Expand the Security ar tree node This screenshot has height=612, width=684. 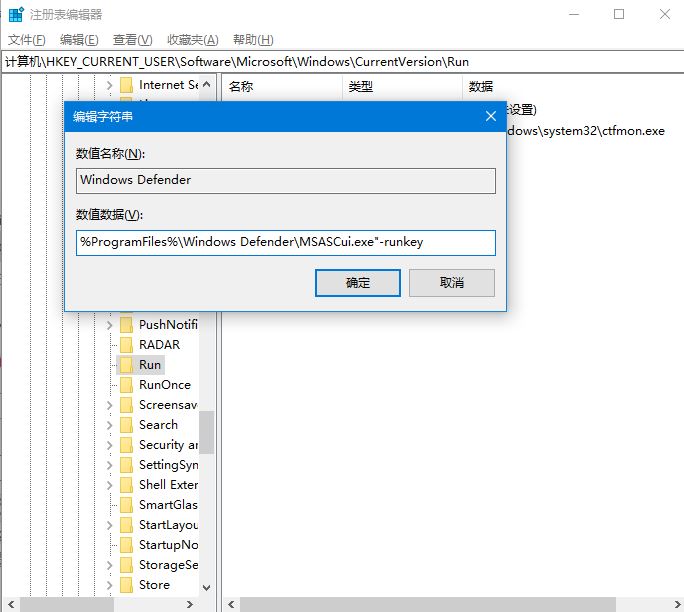pyautogui.click(x=109, y=445)
